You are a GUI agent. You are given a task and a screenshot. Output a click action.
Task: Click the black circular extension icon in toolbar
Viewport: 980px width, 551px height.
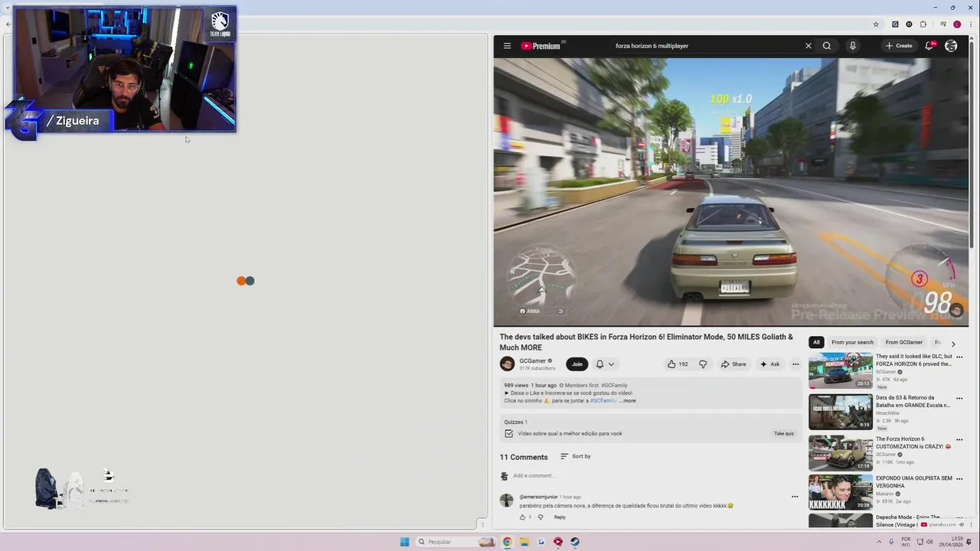909,24
